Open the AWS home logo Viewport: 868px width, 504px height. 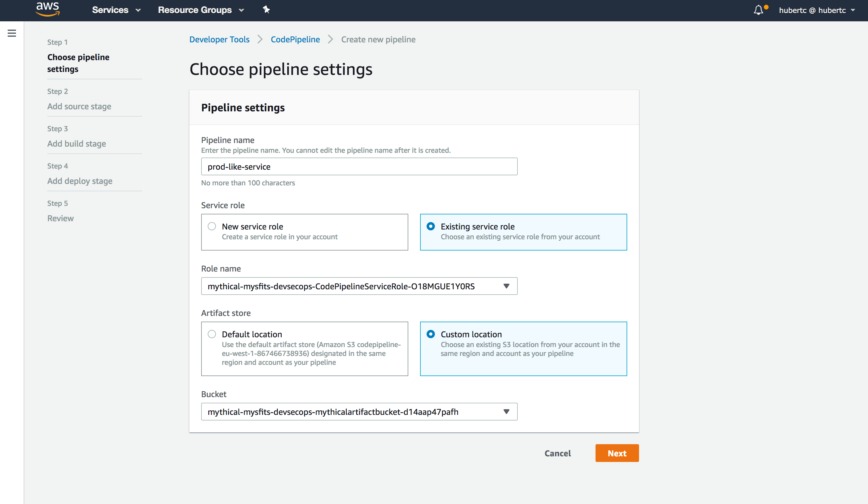(48, 10)
